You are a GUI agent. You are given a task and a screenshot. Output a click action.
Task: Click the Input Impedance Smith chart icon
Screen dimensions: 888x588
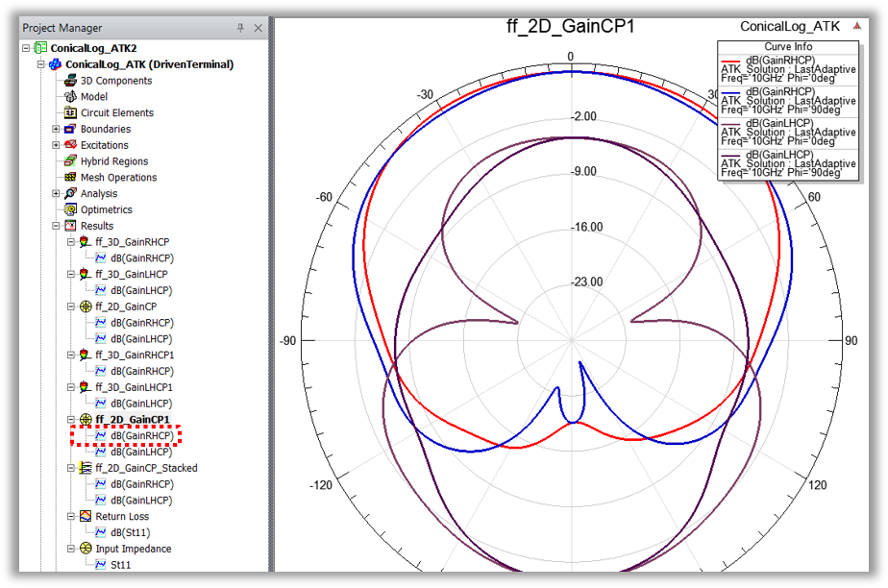coord(85,549)
